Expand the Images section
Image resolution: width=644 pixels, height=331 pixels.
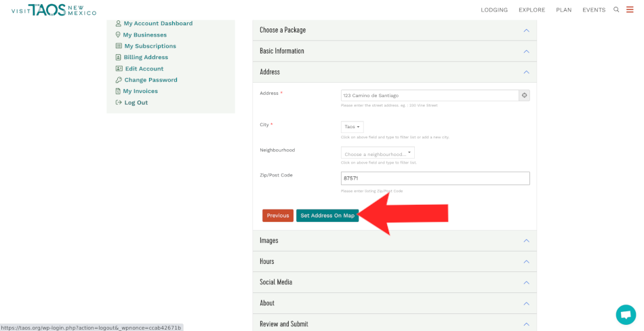pyautogui.click(x=394, y=241)
